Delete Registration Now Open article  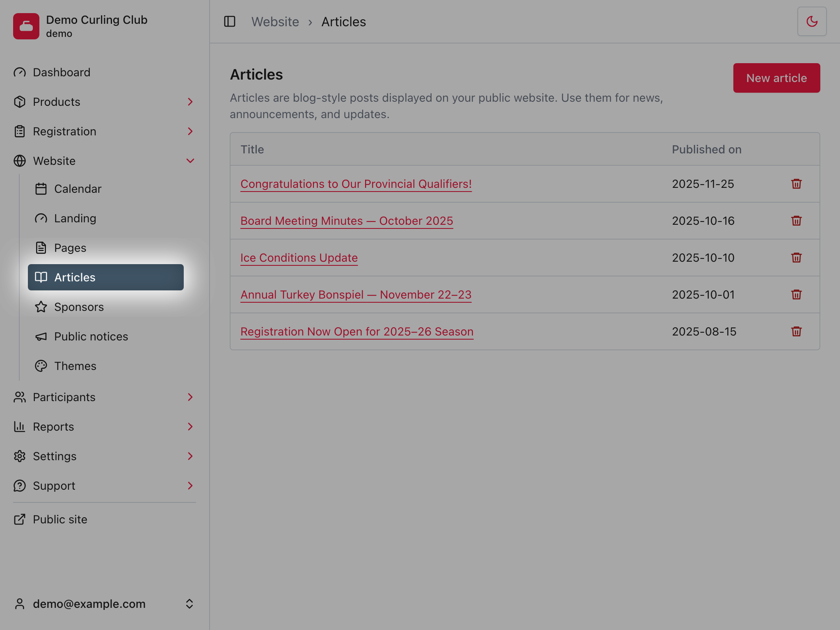pyautogui.click(x=796, y=331)
